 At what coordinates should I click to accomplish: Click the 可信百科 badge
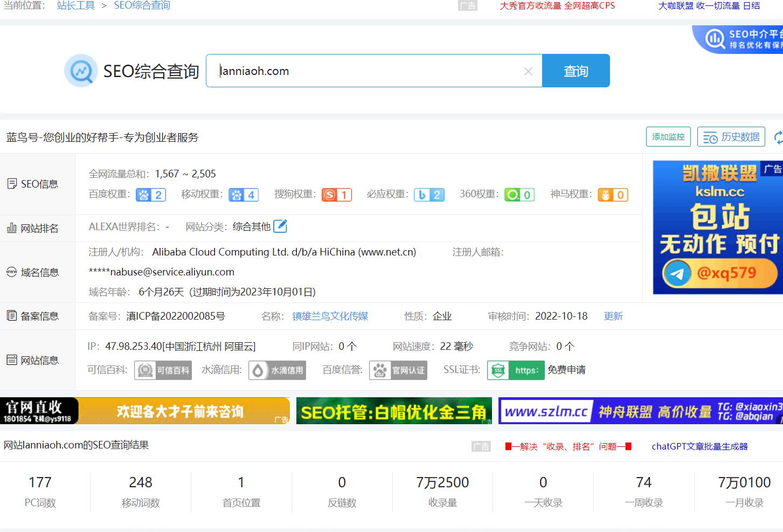163,370
